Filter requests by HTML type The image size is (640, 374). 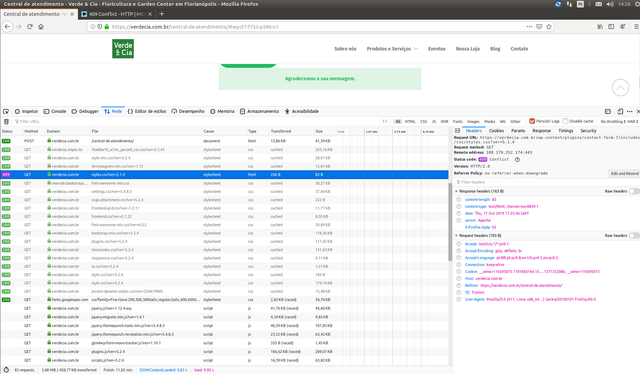click(x=410, y=122)
